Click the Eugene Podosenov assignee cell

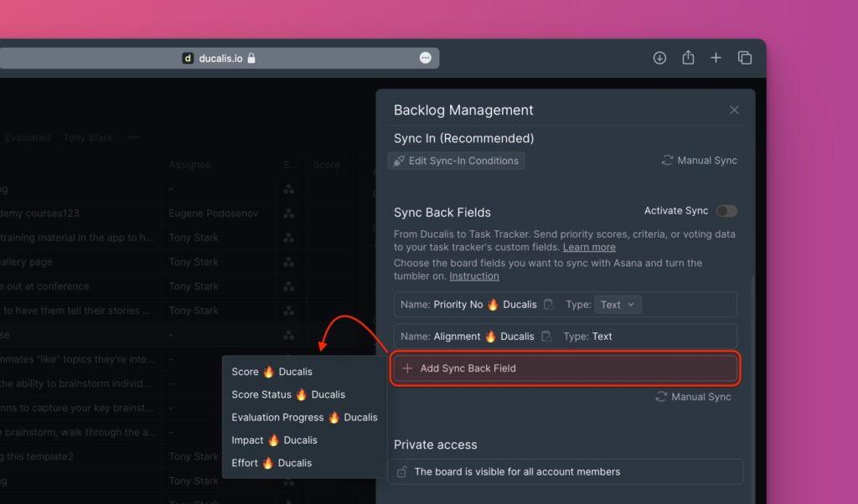[214, 213]
